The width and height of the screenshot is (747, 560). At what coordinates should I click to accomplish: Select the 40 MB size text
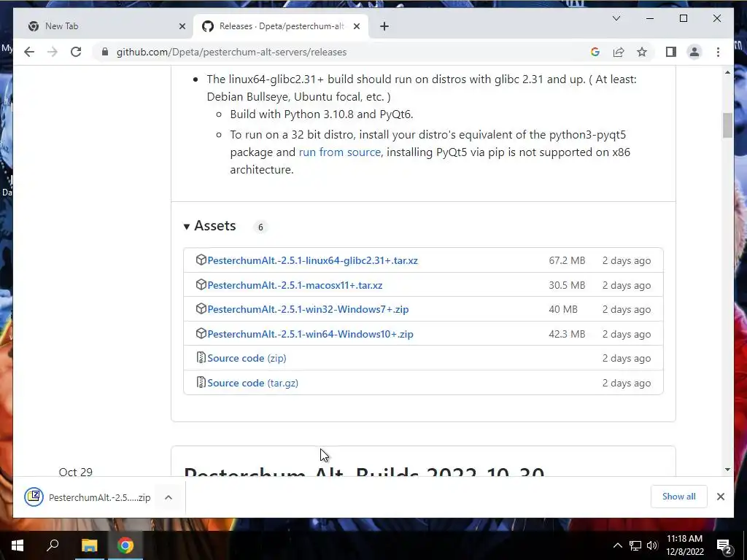pos(563,309)
